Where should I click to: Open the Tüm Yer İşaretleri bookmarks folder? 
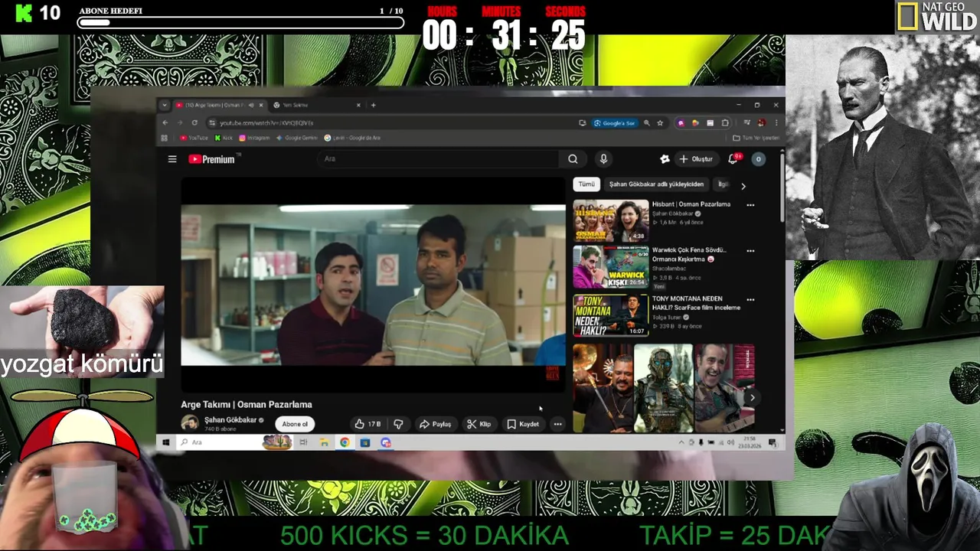tap(756, 138)
